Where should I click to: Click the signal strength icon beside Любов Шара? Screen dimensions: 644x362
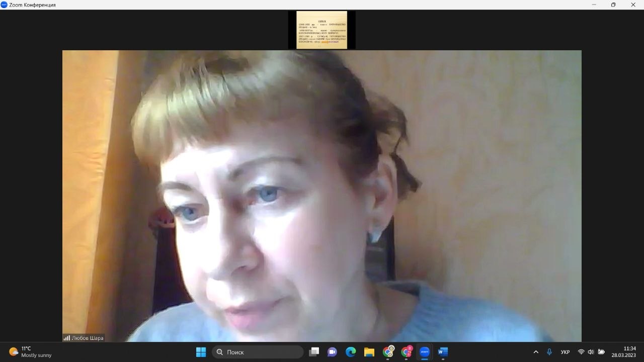[66, 338]
